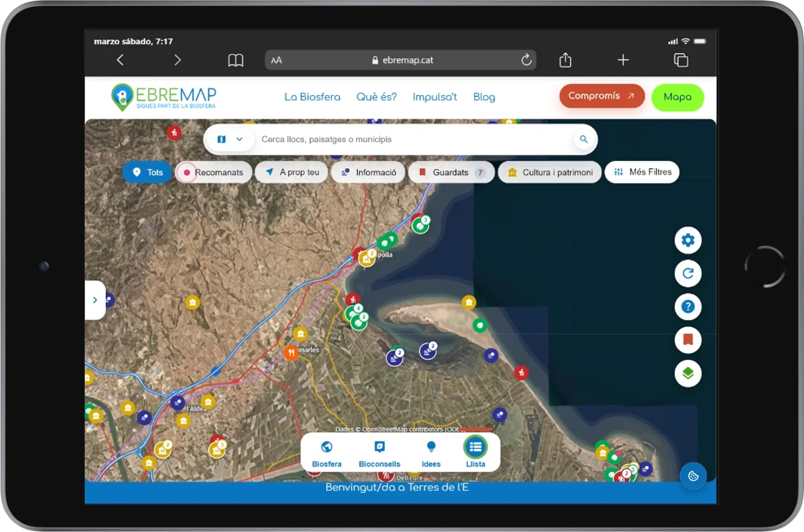
Task: Open Safari bookmarks book icon
Action: click(236, 60)
